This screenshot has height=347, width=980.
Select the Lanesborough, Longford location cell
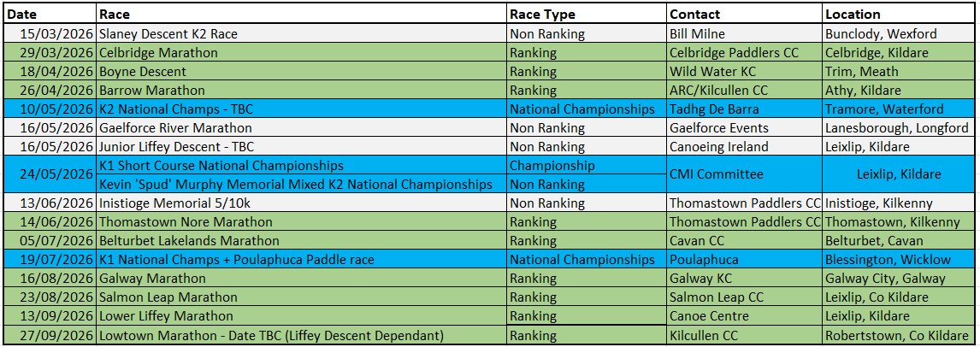898,128
